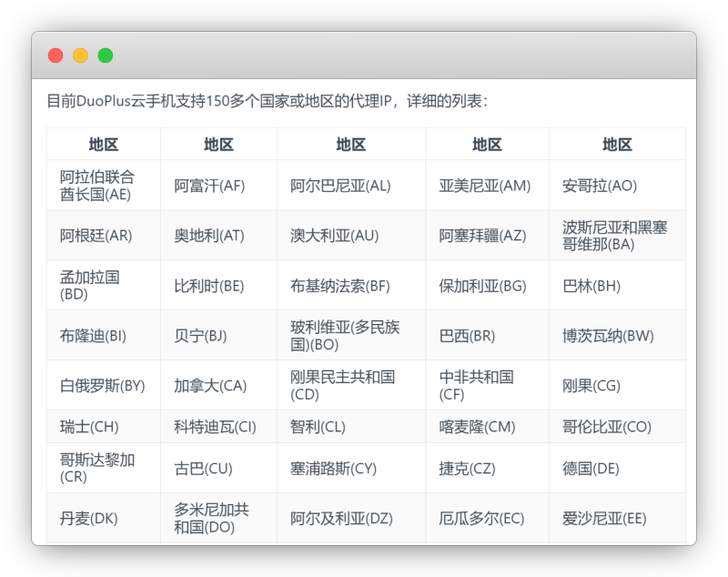Click 刚果民主共和国(CD) in the table
Viewport: 728px width, 577px height.
[342, 385]
